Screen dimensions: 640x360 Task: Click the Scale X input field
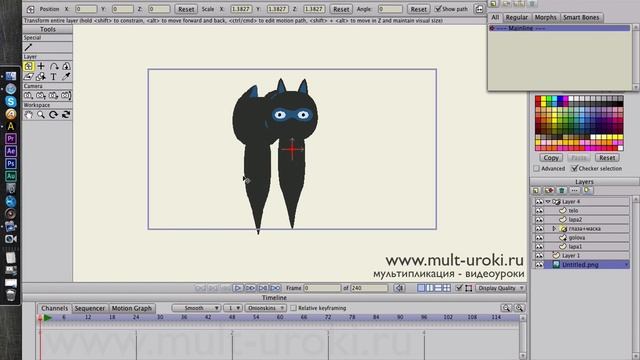pyautogui.click(x=241, y=9)
